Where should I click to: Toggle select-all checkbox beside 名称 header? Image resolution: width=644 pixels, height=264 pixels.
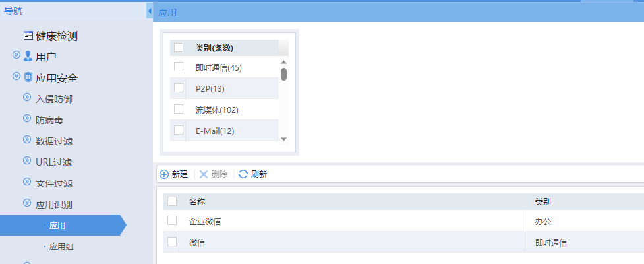[172, 201]
